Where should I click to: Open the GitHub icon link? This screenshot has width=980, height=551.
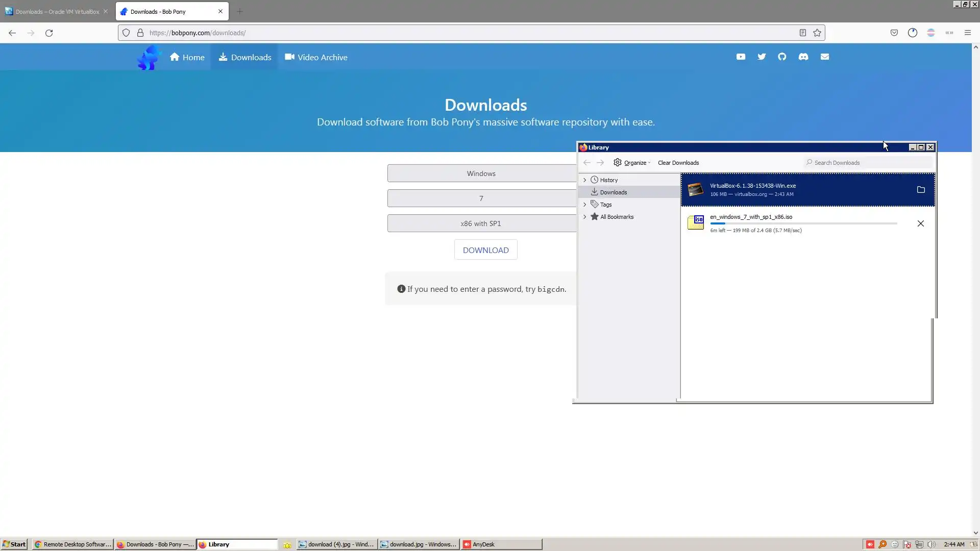782,57
